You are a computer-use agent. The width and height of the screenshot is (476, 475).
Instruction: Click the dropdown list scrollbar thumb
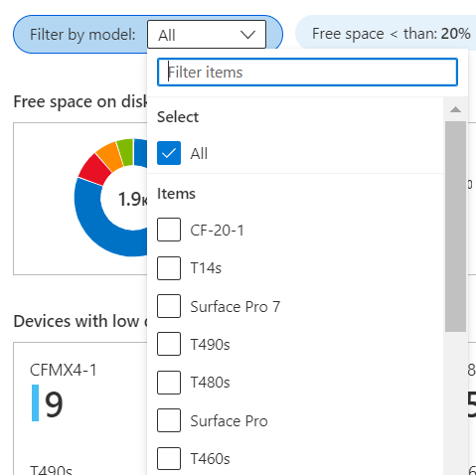(x=455, y=227)
